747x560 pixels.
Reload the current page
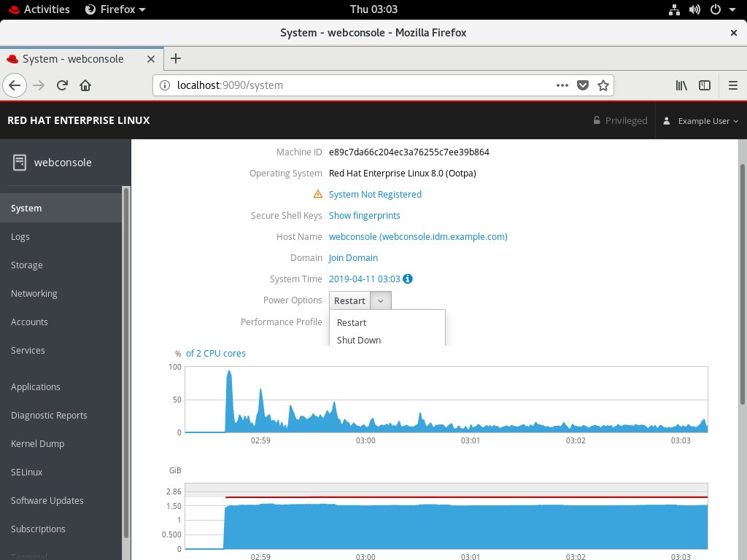62,86
